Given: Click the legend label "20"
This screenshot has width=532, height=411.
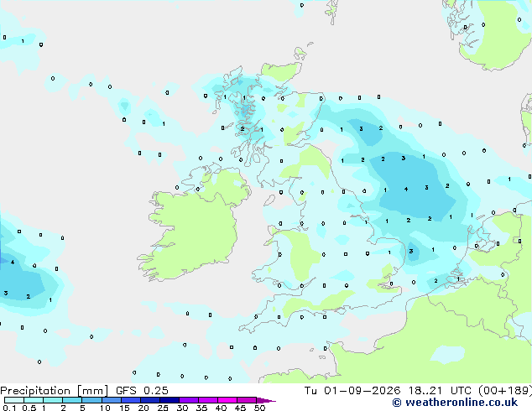Looking at the screenshot, I should 143,408.
